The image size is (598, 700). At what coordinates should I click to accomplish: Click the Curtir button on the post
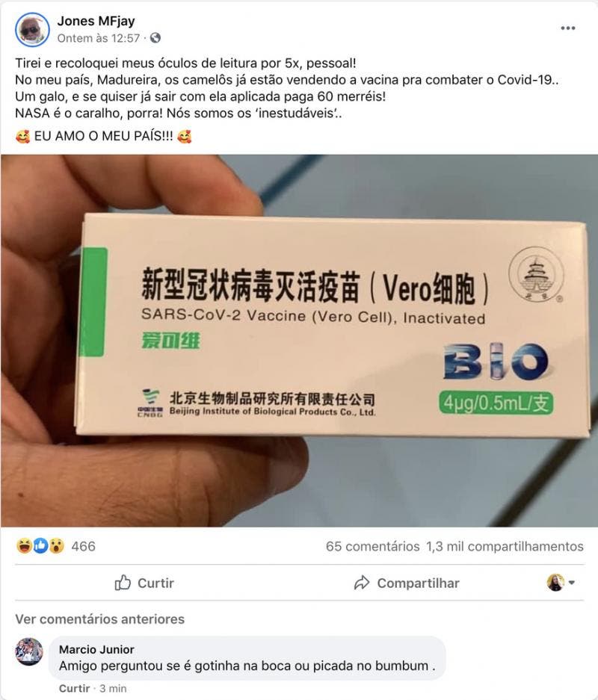click(x=144, y=583)
